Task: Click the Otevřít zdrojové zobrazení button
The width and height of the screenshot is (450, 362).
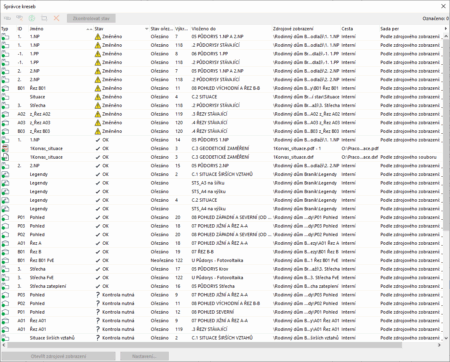Action: click(x=58, y=356)
